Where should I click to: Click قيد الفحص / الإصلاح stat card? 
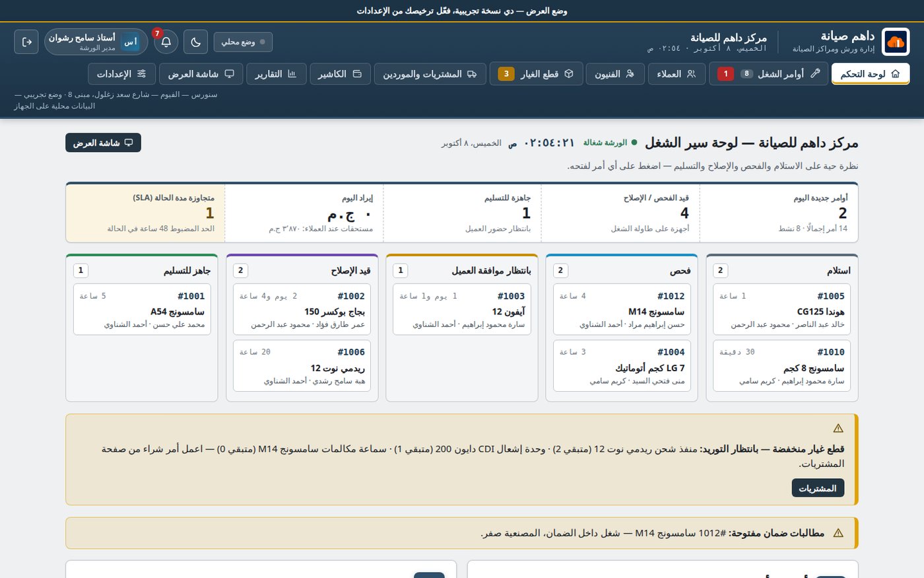(620, 213)
